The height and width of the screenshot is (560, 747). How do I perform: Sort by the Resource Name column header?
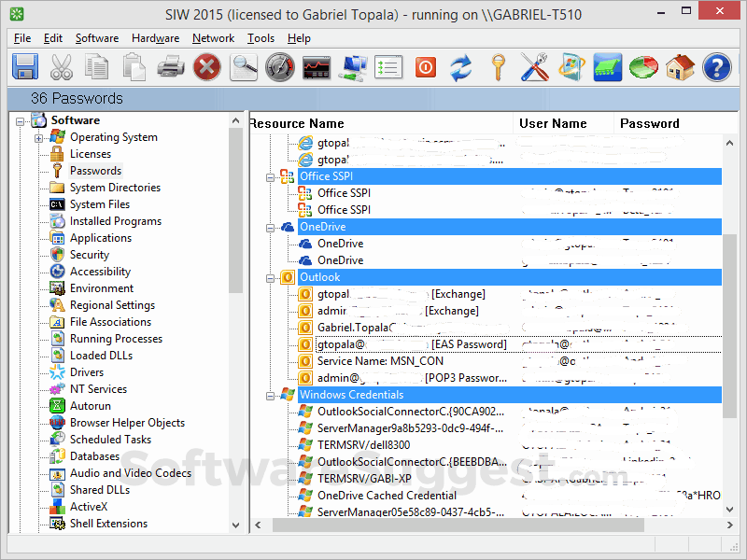(381, 123)
